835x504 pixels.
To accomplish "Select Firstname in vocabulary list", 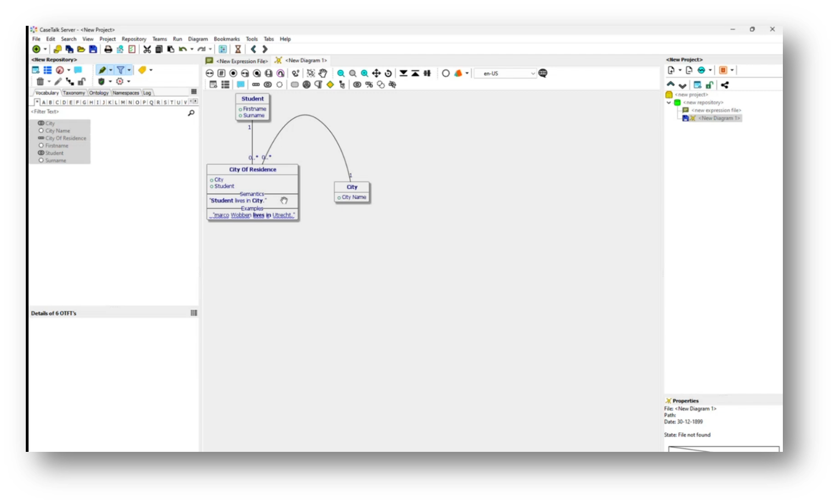I will point(57,145).
